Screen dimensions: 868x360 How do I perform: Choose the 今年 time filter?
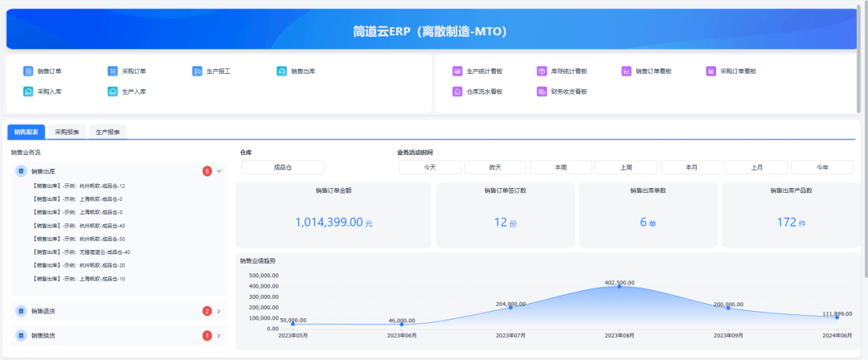[822, 167]
